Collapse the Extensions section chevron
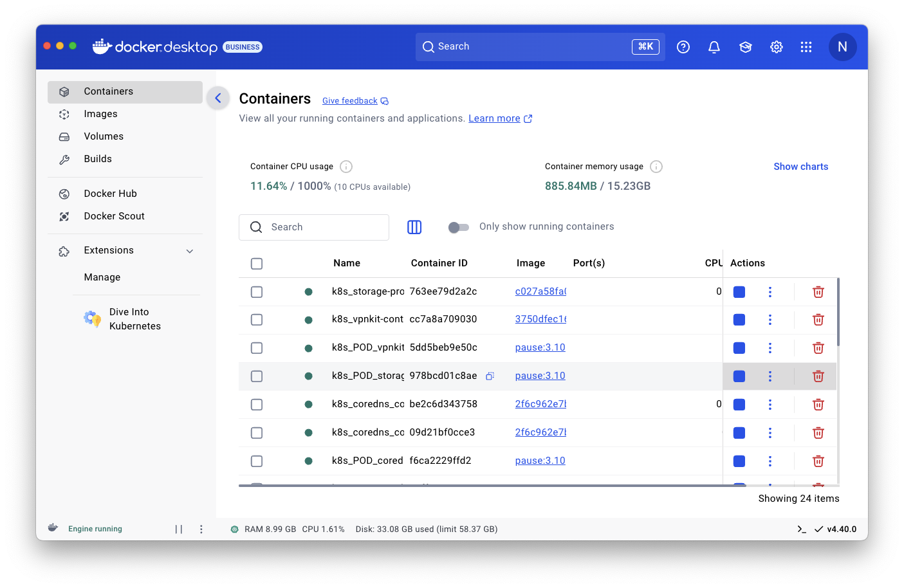 [x=190, y=251]
